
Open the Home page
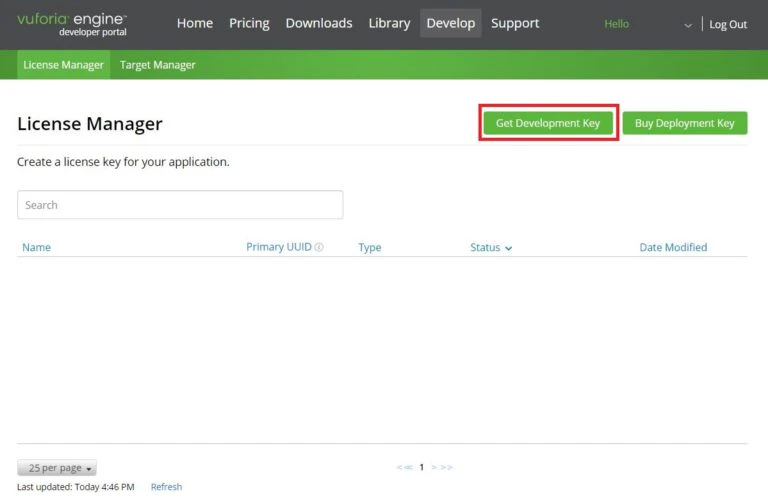point(195,23)
